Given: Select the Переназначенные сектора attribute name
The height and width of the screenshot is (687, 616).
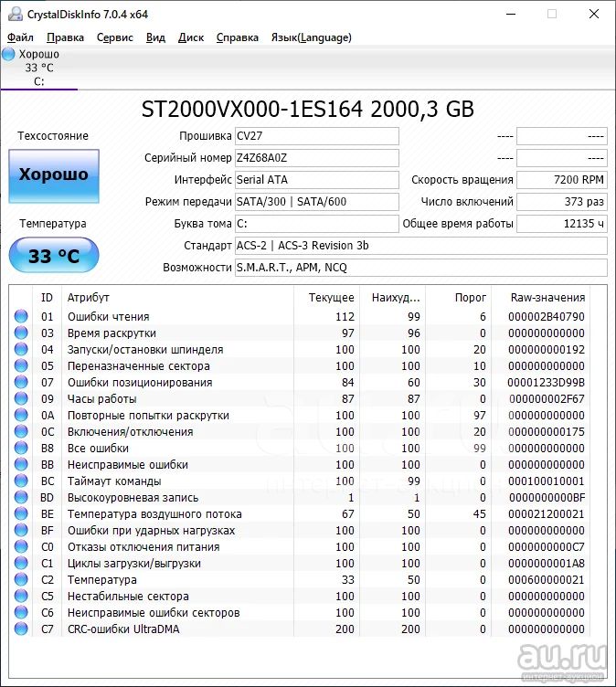Looking at the screenshot, I should tap(139, 366).
